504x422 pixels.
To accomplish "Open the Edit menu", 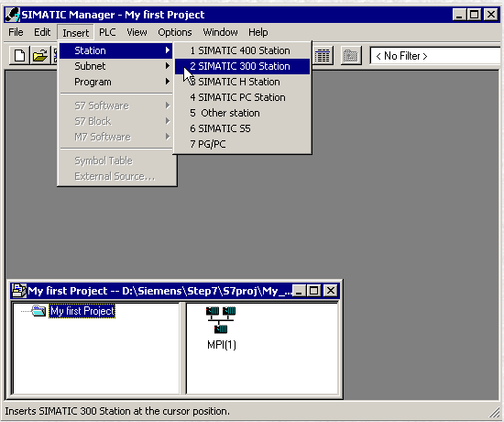I will 42,32.
